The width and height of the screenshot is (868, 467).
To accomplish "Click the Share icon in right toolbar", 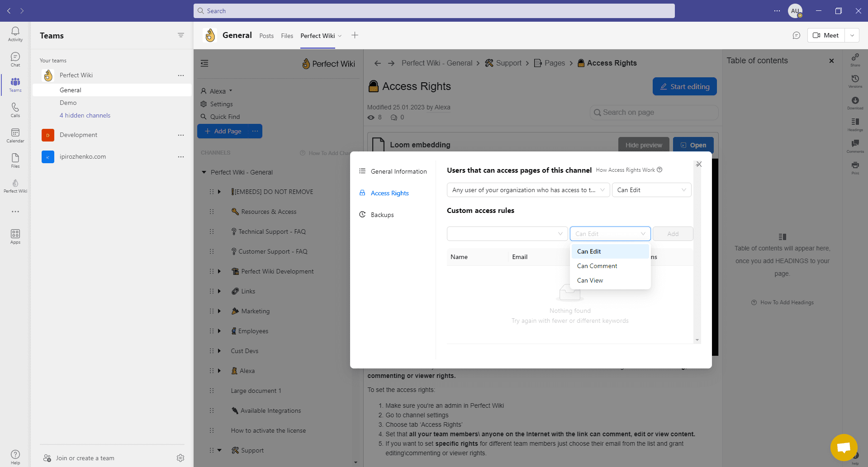I will tap(855, 59).
